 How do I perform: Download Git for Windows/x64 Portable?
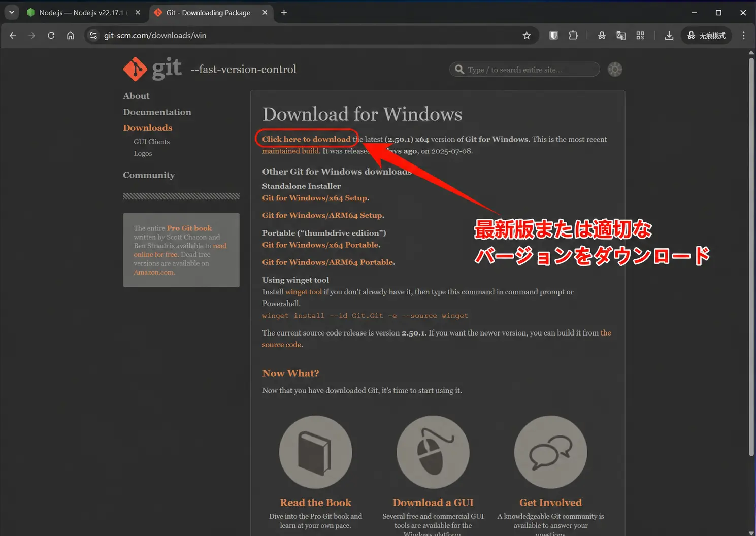pyautogui.click(x=320, y=245)
